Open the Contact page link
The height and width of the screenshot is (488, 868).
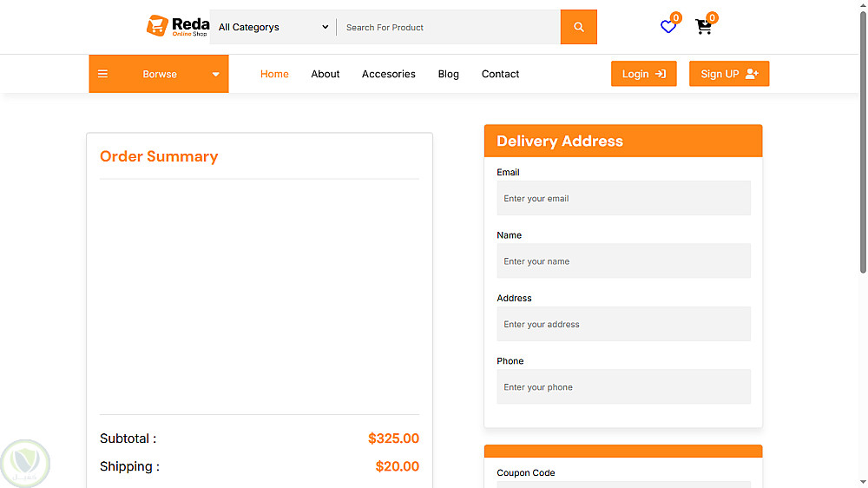pos(501,74)
